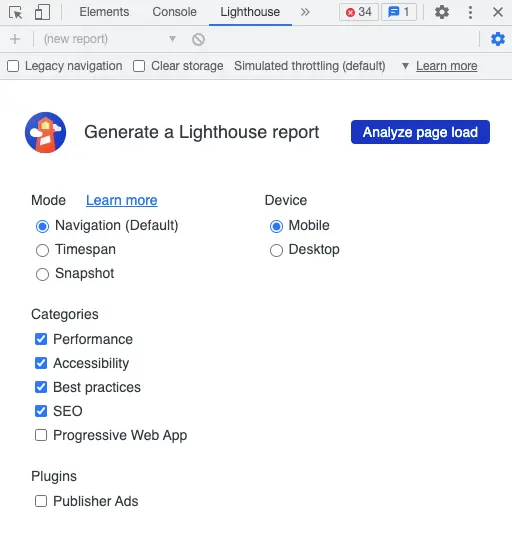
Task: Open the (new report) dropdown
Action: coord(110,39)
